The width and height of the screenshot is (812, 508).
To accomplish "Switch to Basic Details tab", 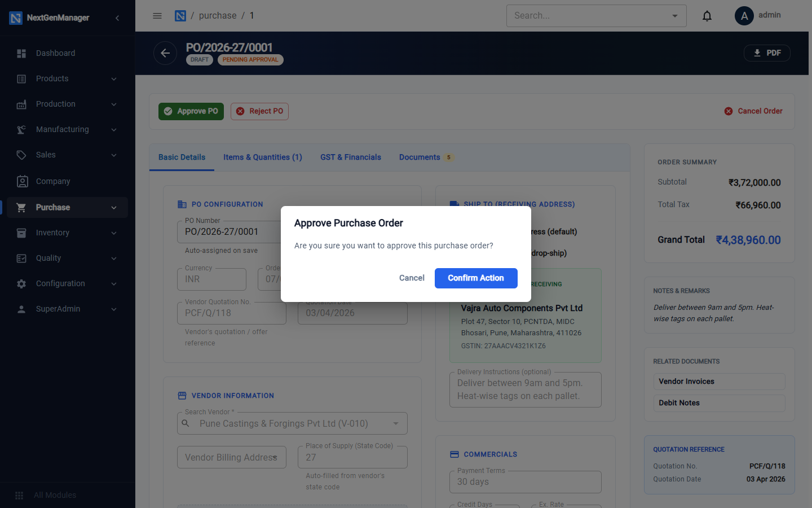I will (182, 157).
